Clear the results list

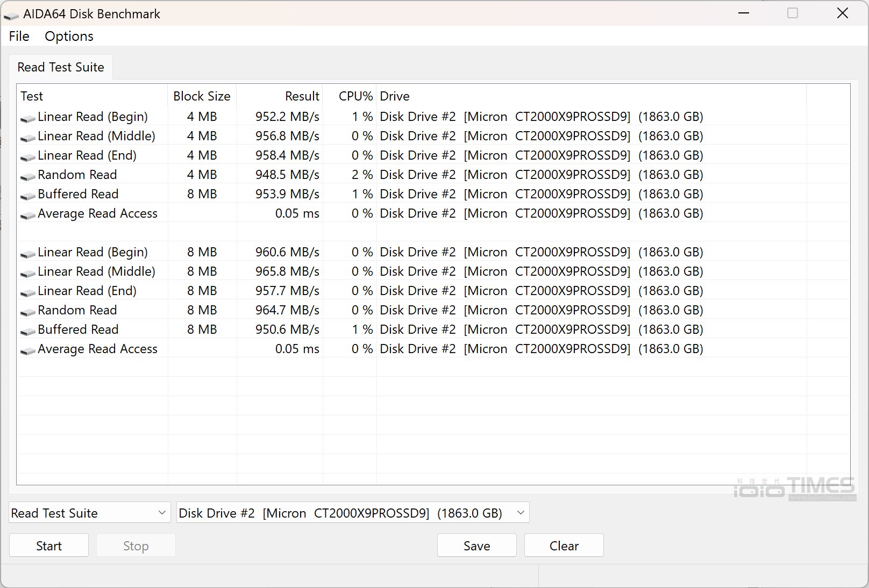tap(564, 546)
